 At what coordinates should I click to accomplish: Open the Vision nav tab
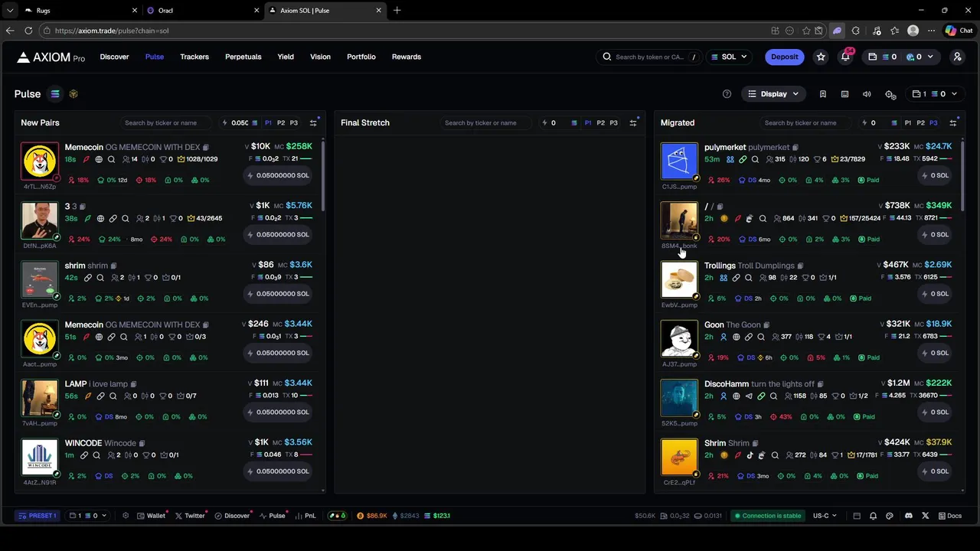pyautogui.click(x=320, y=57)
